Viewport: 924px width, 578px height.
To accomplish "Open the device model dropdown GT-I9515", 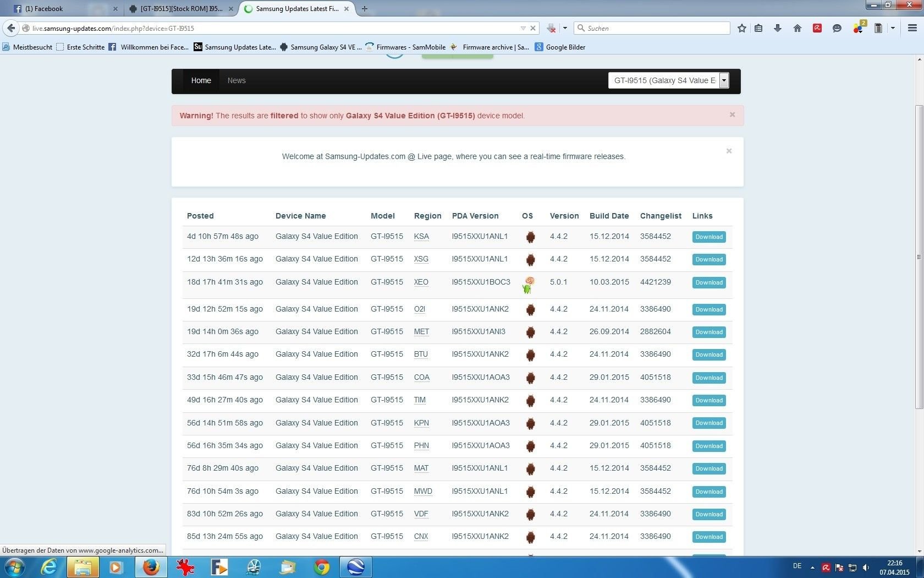I will coord(669,80).
